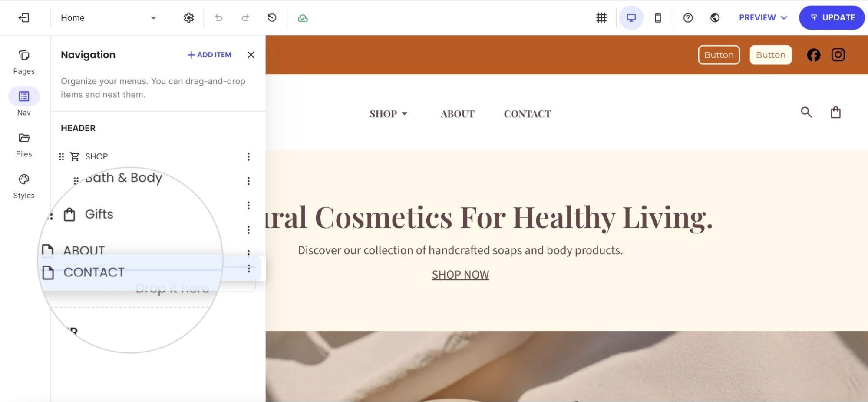The image size is (868, 402).
Task: Open the Files sidebar panel
Action: pos(24,145)
